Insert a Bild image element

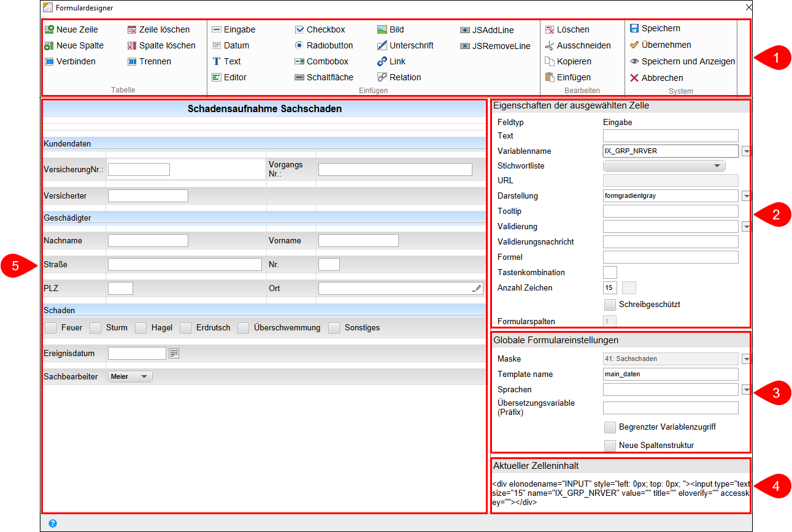(x=390, y=29)
